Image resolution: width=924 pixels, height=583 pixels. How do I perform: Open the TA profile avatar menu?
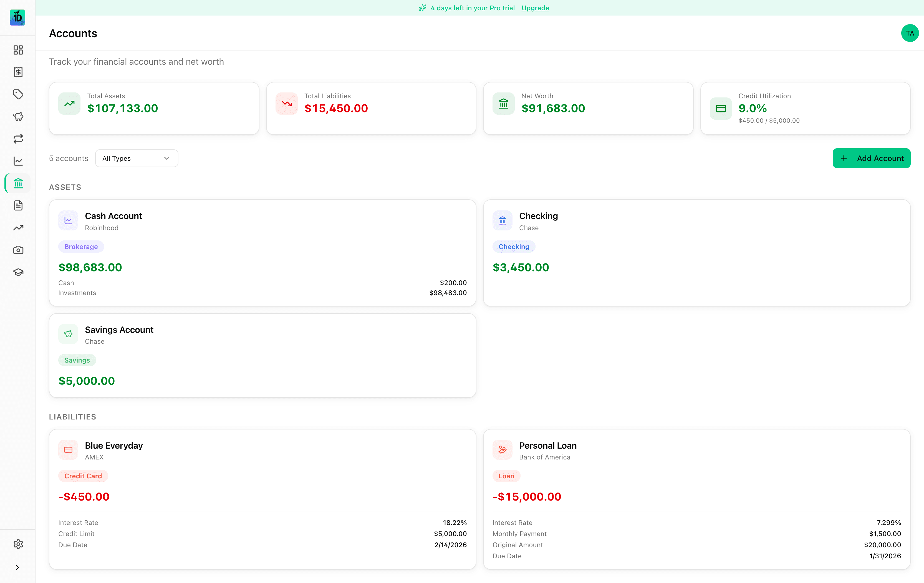pyautogui.click(x=909, y=33)
